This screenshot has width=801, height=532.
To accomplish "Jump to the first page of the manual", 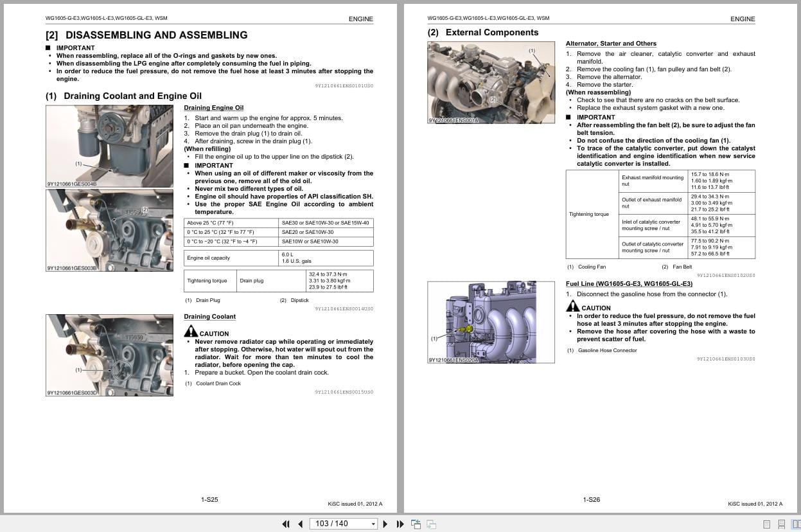I will coord(286,524).
